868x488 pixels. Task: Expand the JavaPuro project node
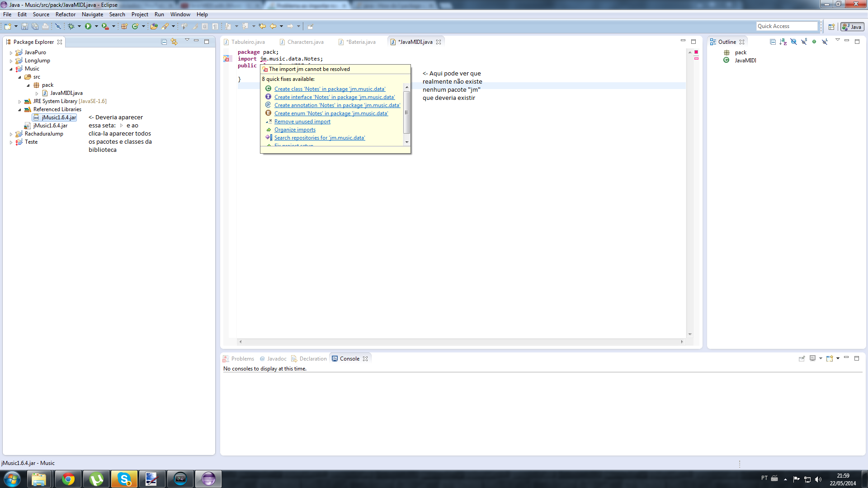pos(11,53)
